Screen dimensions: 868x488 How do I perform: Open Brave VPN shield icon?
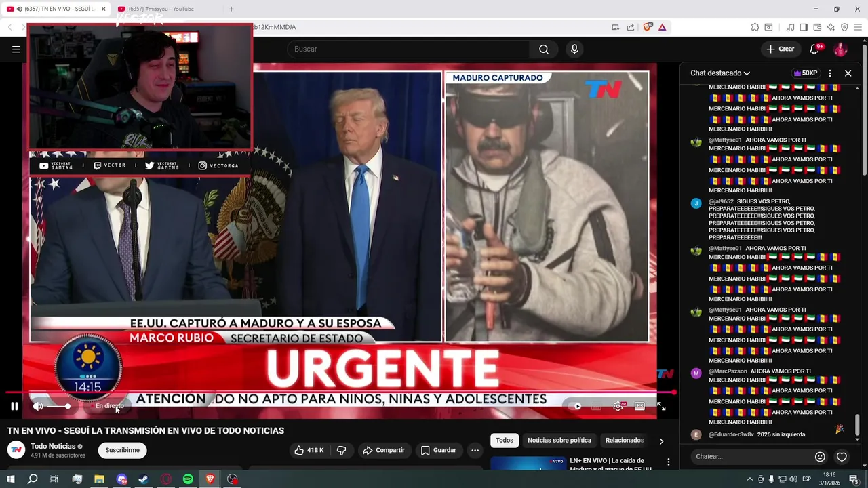844,27
